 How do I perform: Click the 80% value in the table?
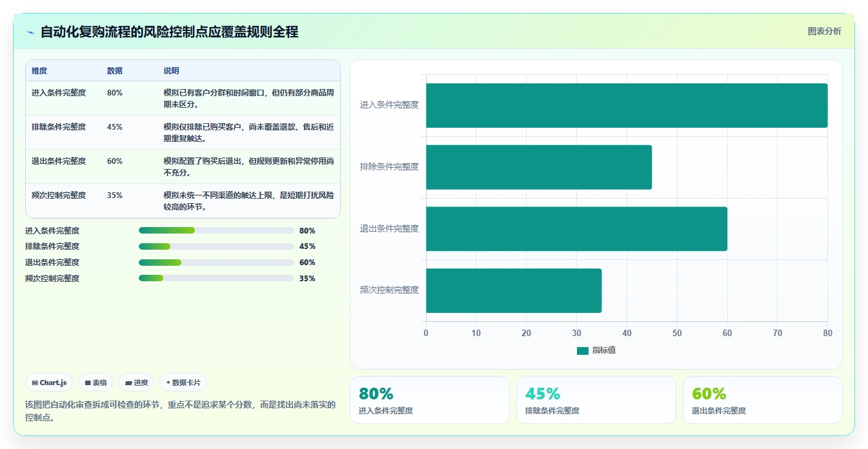pyautogui.click(x=115, y=93)
